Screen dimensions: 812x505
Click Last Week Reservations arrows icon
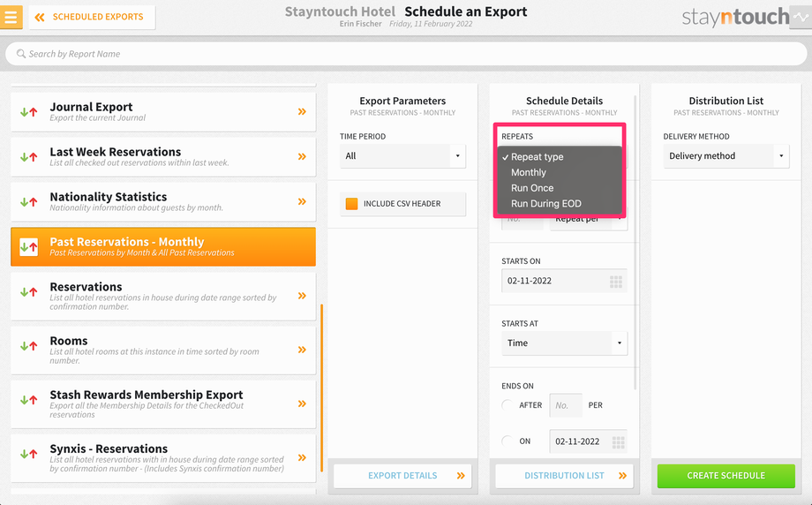pos(28,157)
